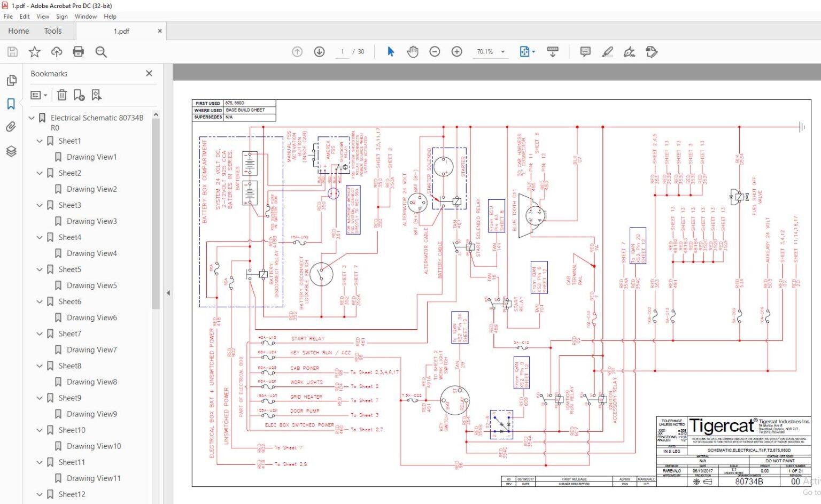Select the Sheet6 bookmark
The image size is (821, 504).
click(x=70, y=301)
